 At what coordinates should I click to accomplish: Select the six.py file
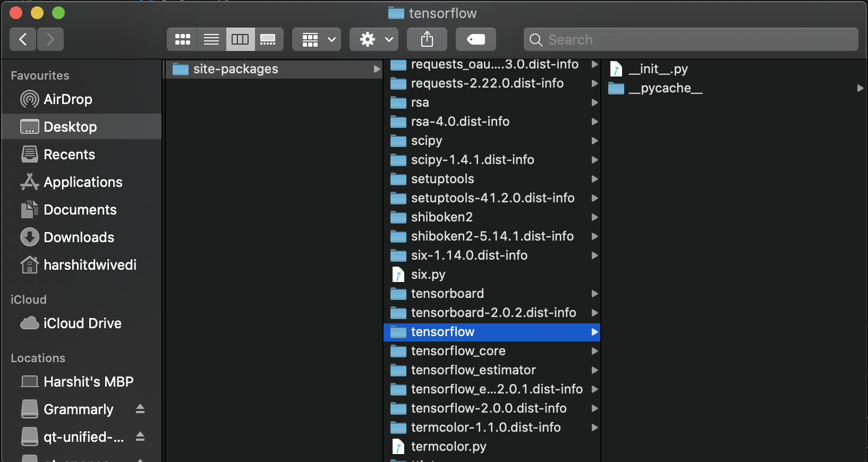point(492,275)
